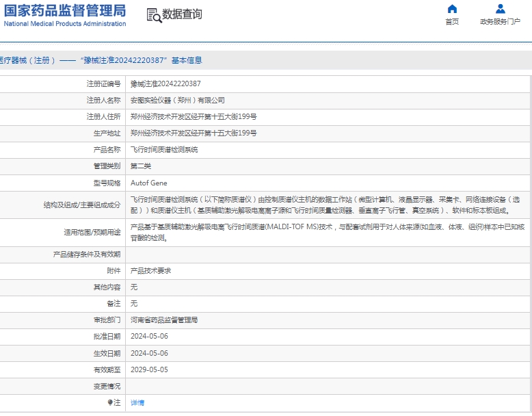Viewport: 532px width, 416px height.
Task: Click expiry date 2029-05-05
Action: coord(149,369)
